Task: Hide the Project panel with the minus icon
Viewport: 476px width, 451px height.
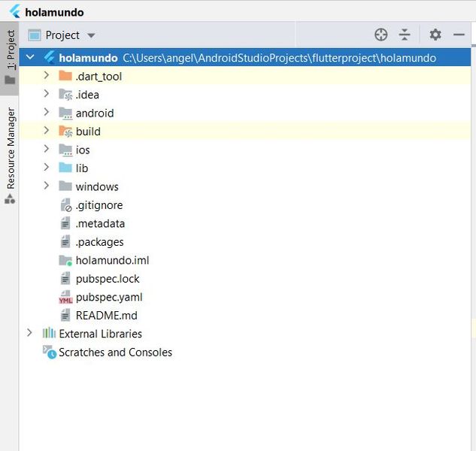Action: 459,35
